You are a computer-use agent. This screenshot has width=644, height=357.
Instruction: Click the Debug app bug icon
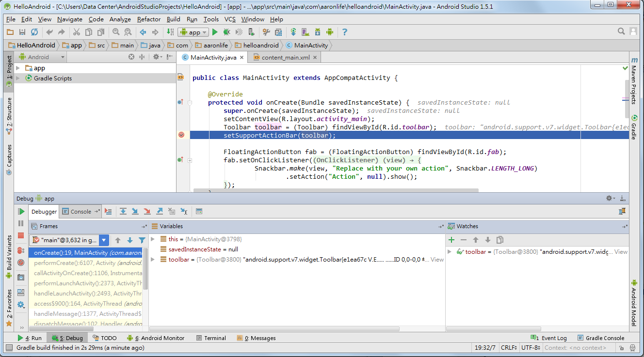pos(226,32)
